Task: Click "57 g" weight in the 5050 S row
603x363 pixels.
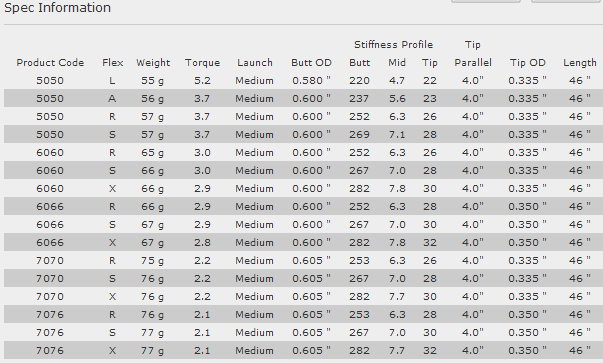Action: click(152, 135)
